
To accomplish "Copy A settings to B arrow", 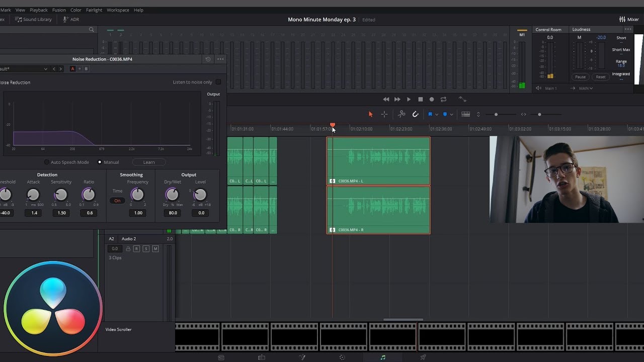I will (x=79, y=69).
